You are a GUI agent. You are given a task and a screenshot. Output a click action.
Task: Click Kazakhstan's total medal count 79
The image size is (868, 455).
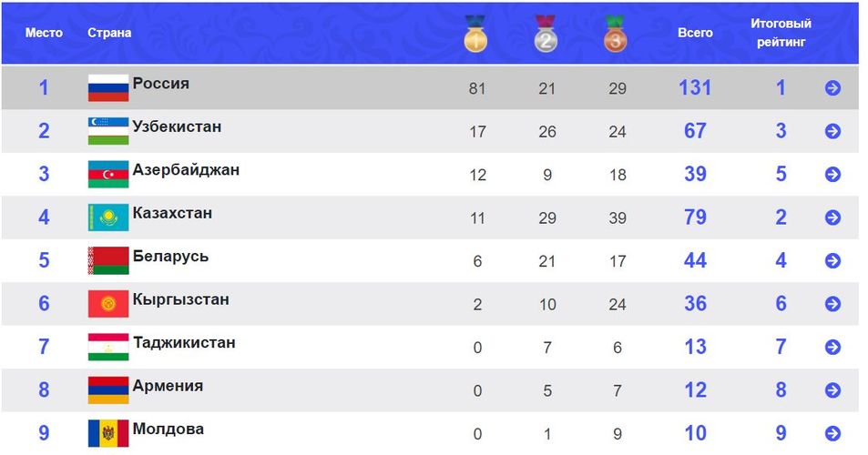[695, 217]
